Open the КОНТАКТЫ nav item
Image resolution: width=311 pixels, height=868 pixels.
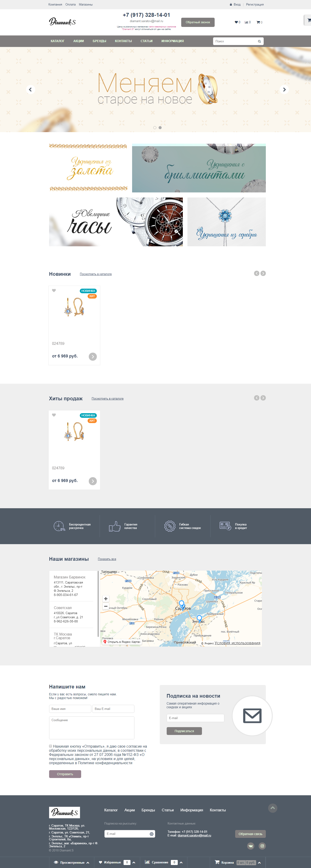coord(124,41)
